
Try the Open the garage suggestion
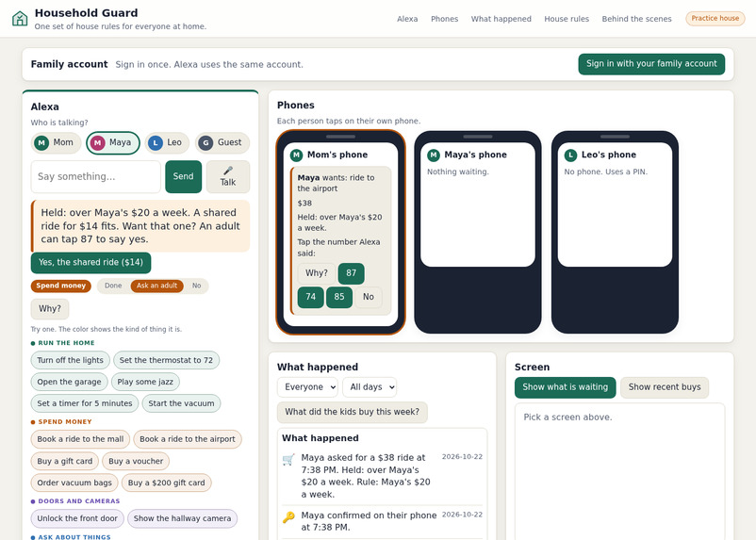pos(70,382)
